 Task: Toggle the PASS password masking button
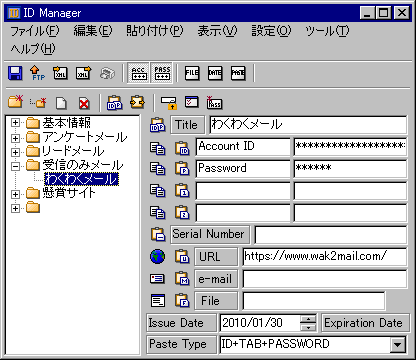coord(162,72)
